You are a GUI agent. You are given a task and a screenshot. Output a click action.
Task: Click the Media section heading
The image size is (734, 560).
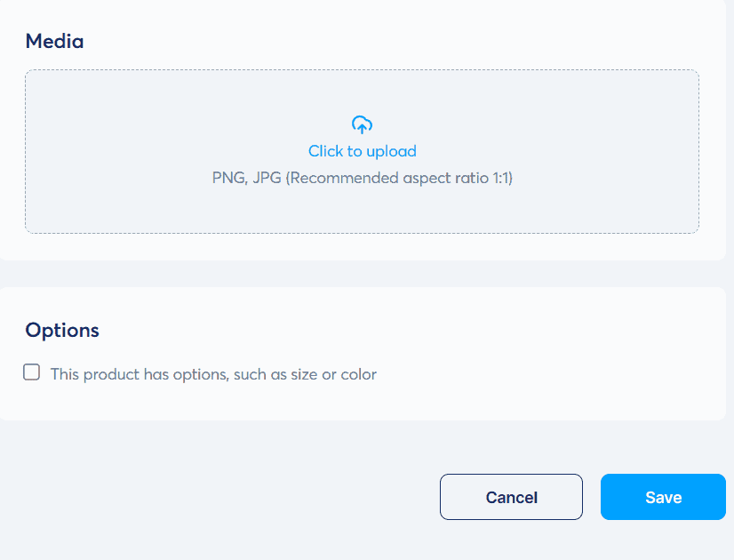(x=54, y=41)
